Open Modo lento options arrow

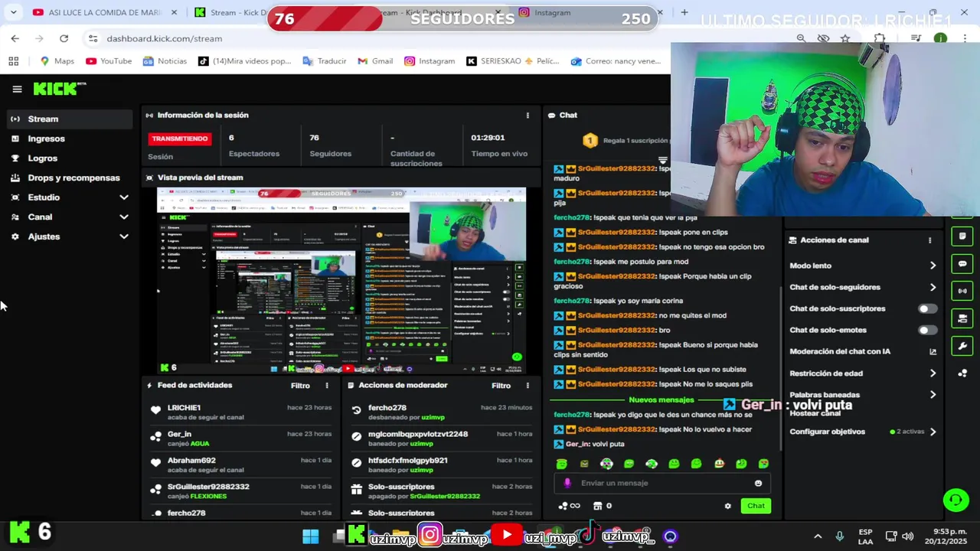[x=933, y=266]
